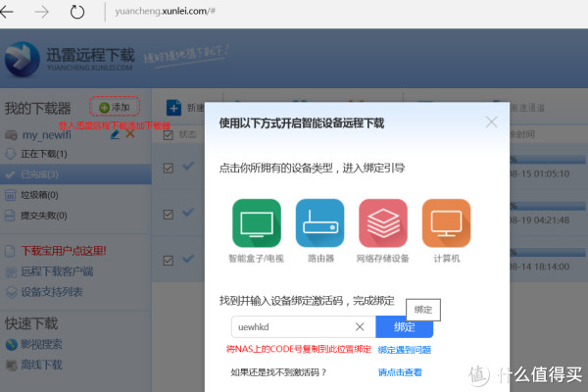Open 正在下载(1) list
This screenshot has width=588, height=392.
pos(44,154)
